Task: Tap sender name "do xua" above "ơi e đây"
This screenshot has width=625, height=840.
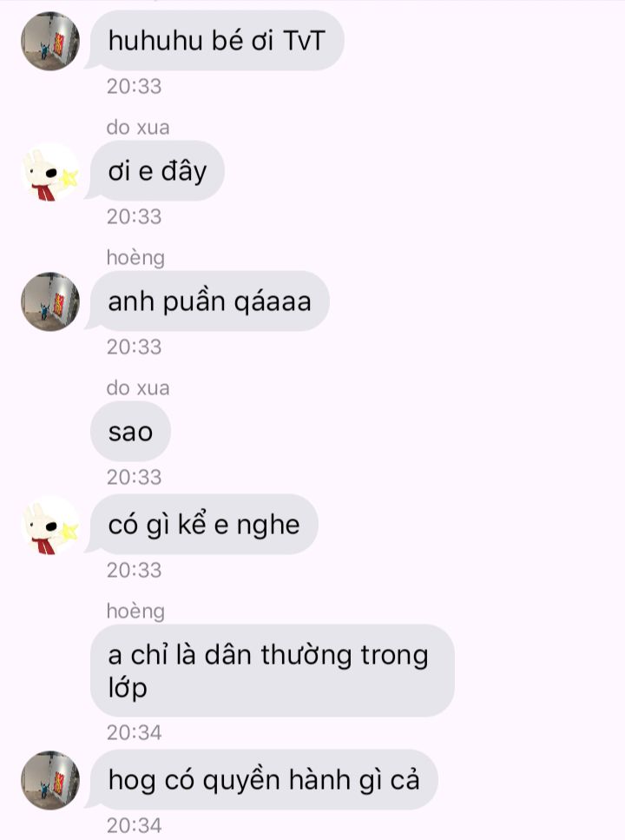Action: point(138,127)
